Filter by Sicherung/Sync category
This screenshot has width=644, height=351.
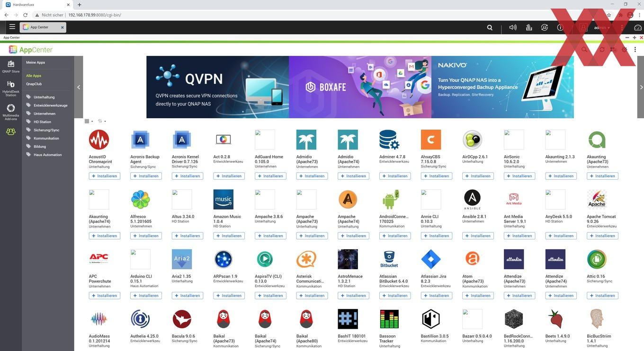click(x=46, y=130)
